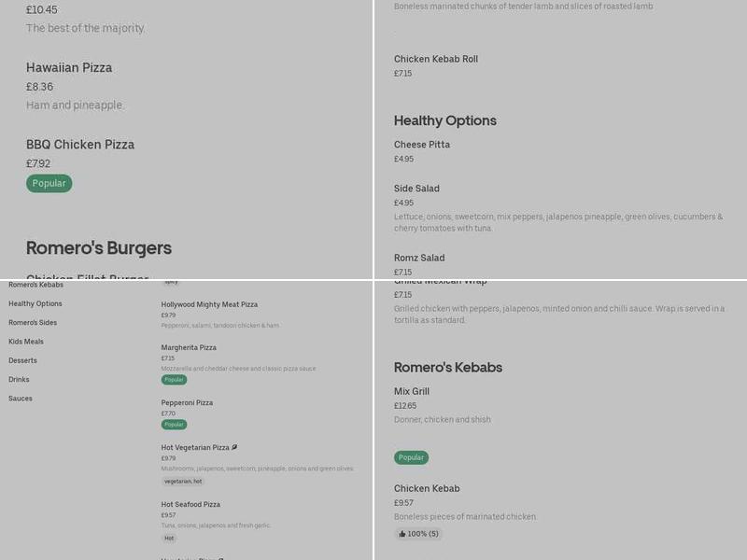Click the Popular badge under Margherita Pizza
The height and width of the screenshot is (560, 747).
[x=170, y=381]
